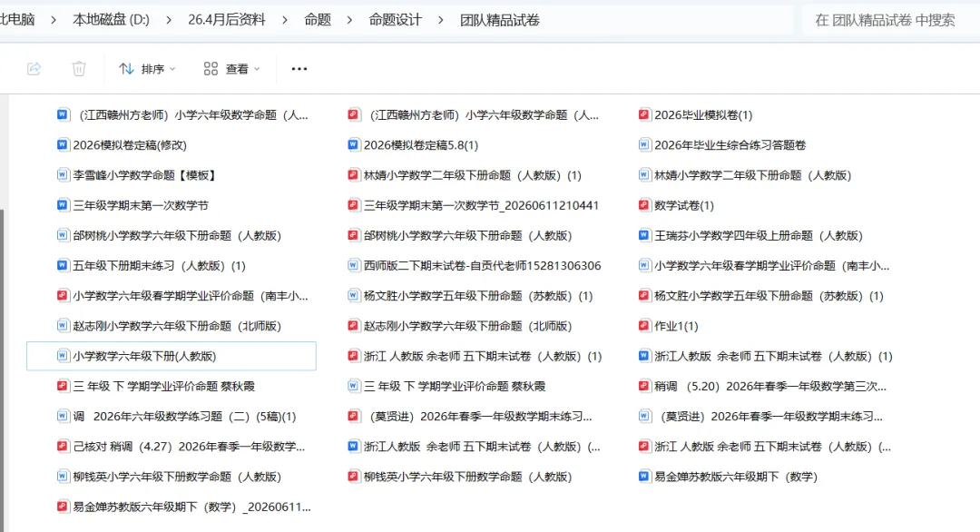Image resolution: width=980 pixels, height=532 pixels.
Task: Click the document icon of 西师版二下期末试卷-自贡代老师15281306306
Action: [353, 266]
